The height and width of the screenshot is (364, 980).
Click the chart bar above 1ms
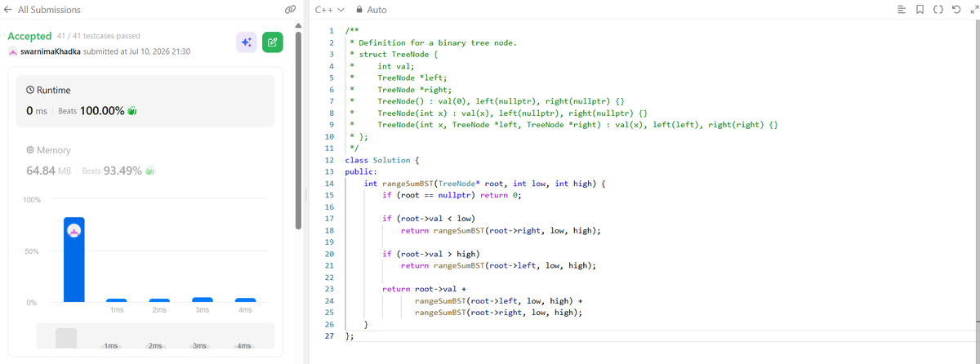pyautogui.click(x=116, y=300)
